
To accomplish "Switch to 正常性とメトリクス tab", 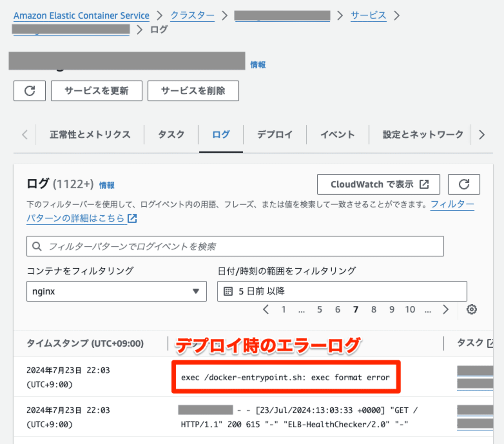I will [x=90, y=135].
